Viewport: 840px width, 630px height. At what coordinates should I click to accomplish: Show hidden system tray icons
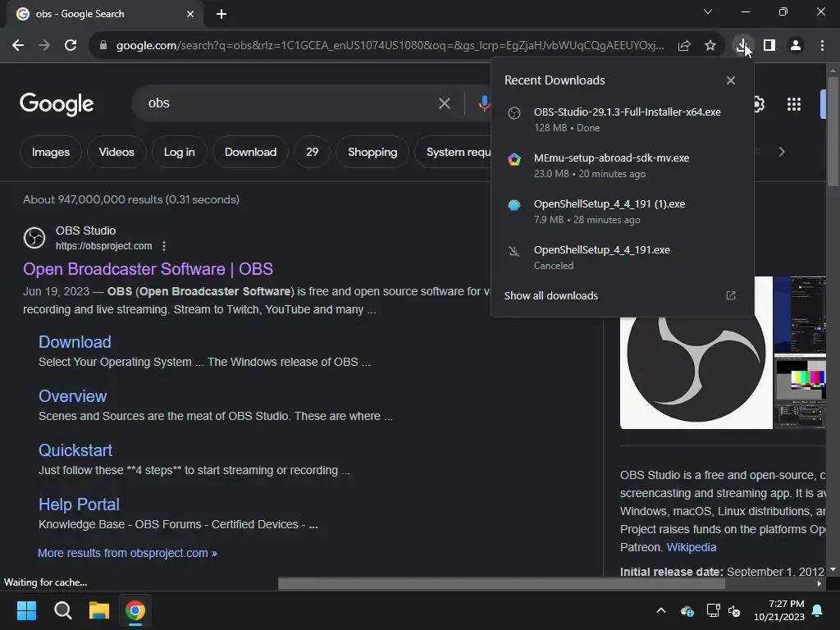click(661, 610)
